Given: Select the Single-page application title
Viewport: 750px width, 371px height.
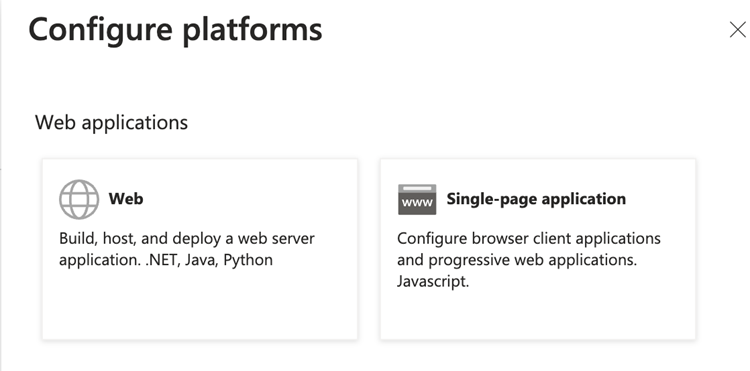Looking at the screenshot, I should click(x=536, y=198).
